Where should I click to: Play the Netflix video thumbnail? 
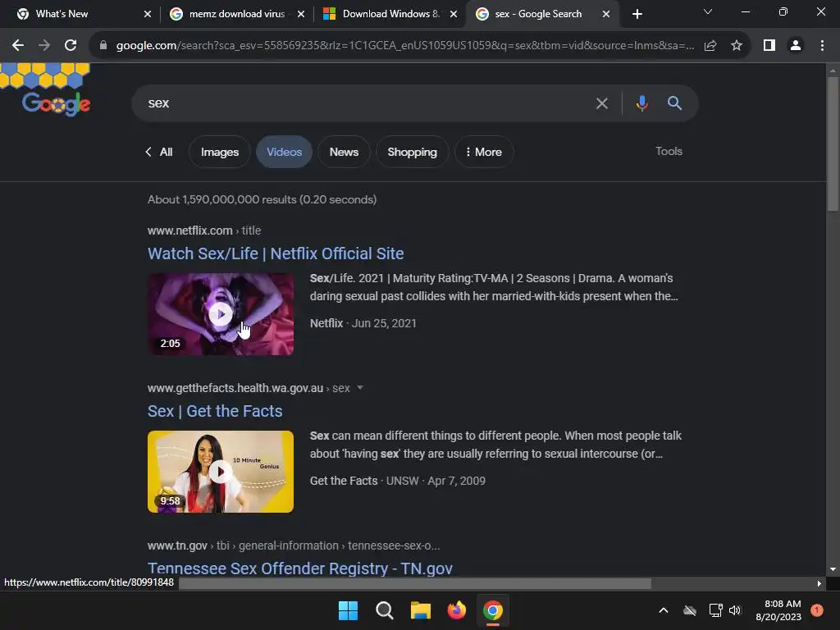pos(221,314)
